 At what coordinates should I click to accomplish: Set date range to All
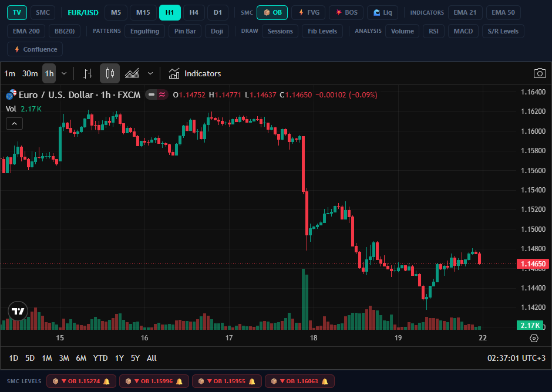pyautogui.click(x=152, y=358)
